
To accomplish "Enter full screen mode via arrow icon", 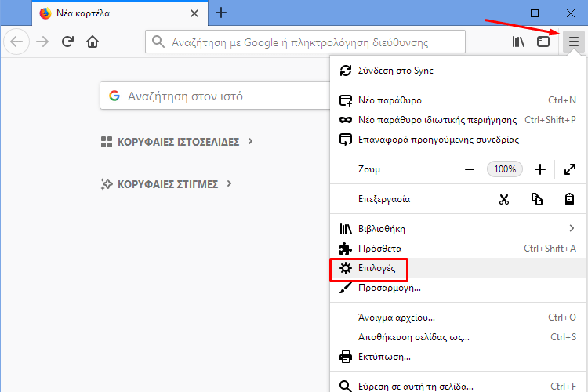I will click(x=570, y=169).
